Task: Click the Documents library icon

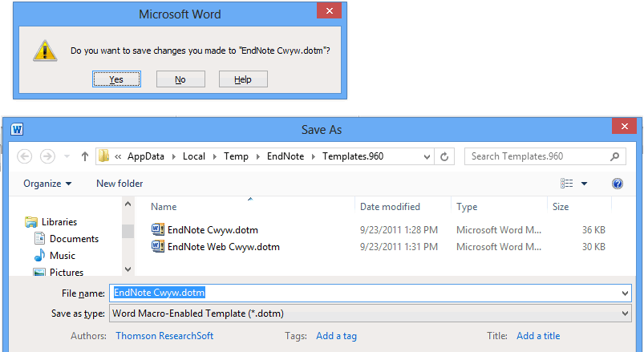Action: (39, 239)
